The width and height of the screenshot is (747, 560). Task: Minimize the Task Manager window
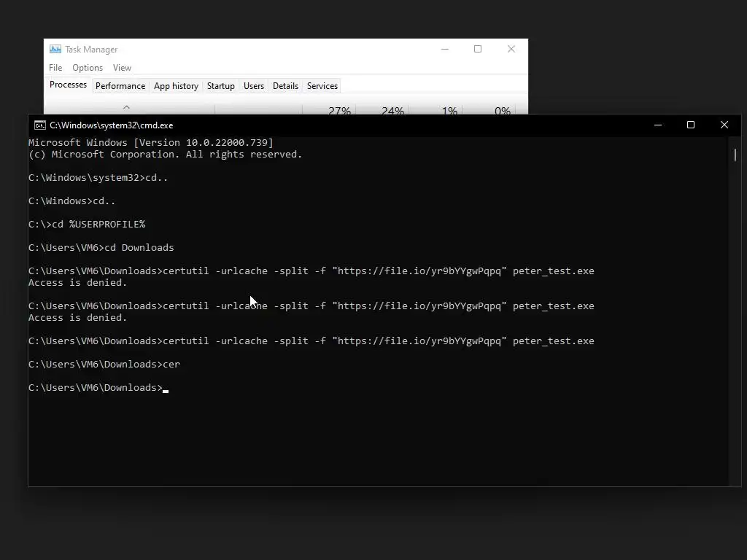[x=444, y=49]
